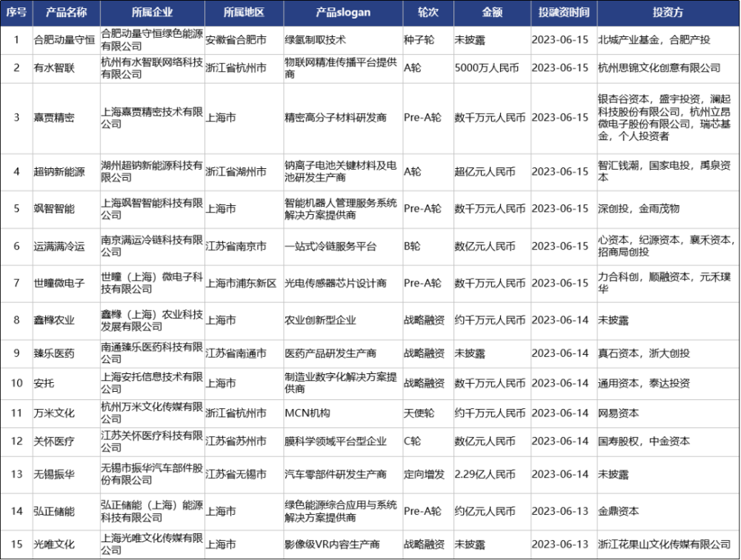Click the 投融资时间 column header

[564, 13]
